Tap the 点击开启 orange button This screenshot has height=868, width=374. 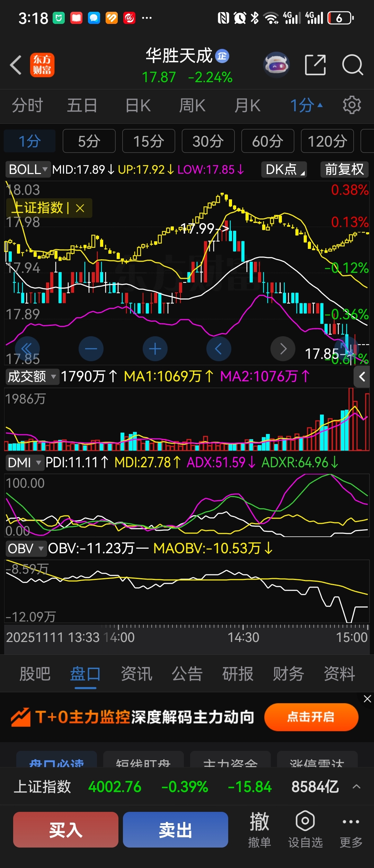pos(311,717)
